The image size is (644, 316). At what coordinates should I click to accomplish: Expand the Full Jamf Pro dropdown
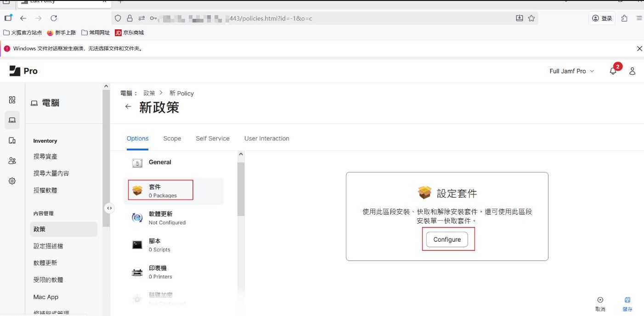click(x=571, y=71)
